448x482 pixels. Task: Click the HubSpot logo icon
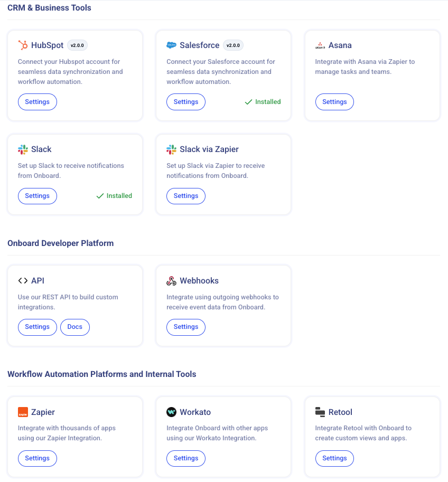23,45
